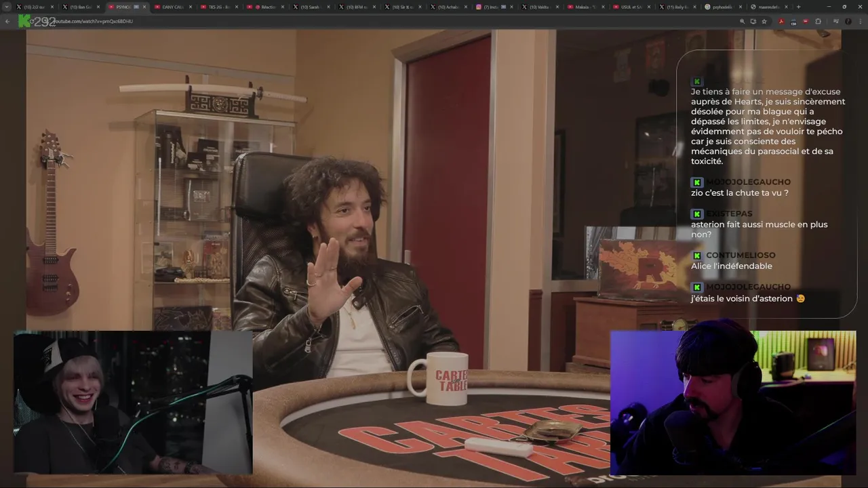Close the 'mavendel' tab
This screenshot has width=868, height=488.
coord(785,7)
